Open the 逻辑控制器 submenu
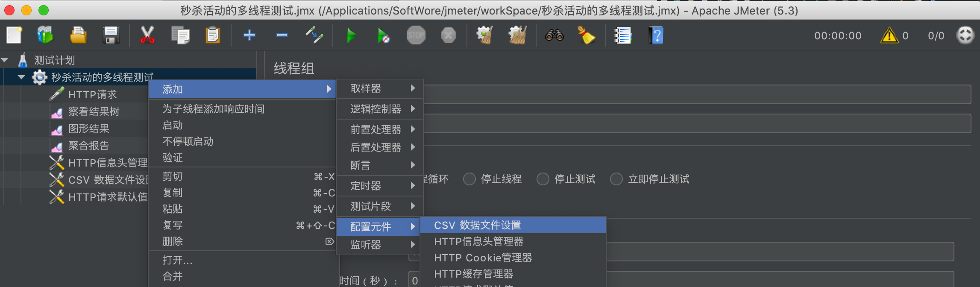 point(380,109)
